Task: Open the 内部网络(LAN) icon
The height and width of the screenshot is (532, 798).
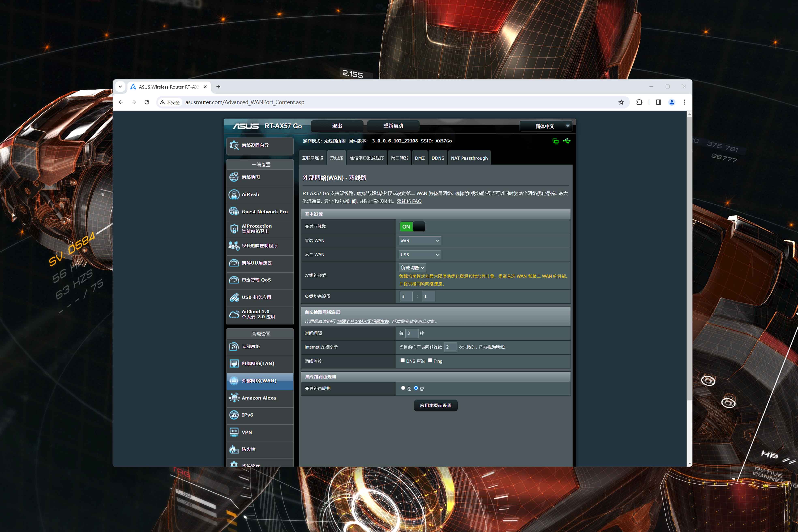Action: click(x=234, y=363)
